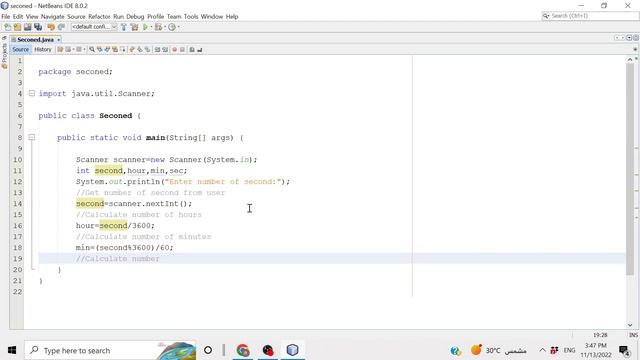The width and height of the screenshot is (640, 360).
Task: Open the Help menu
Action: 232,16
